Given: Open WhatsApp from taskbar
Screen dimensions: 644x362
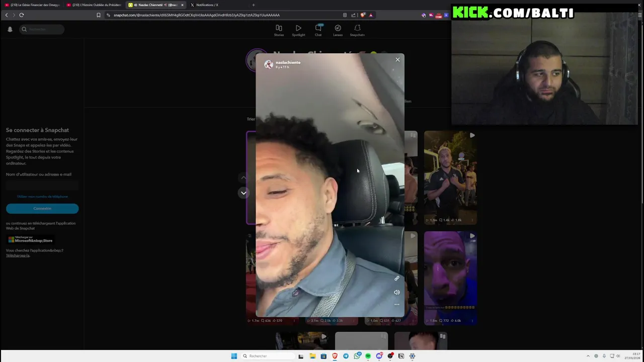Looking at the screenshot, I should [x=357, y=356].
